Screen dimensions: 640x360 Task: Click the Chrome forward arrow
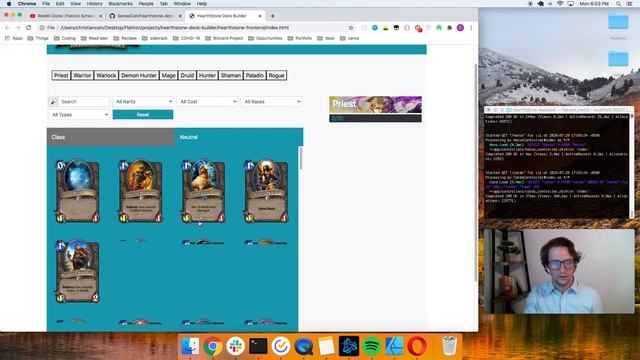point(18,28)
